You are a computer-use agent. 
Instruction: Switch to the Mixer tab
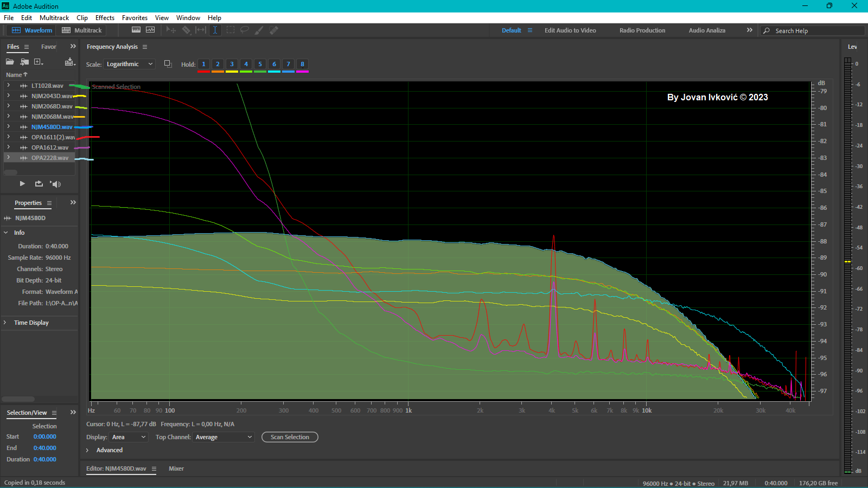coord(176,468)
